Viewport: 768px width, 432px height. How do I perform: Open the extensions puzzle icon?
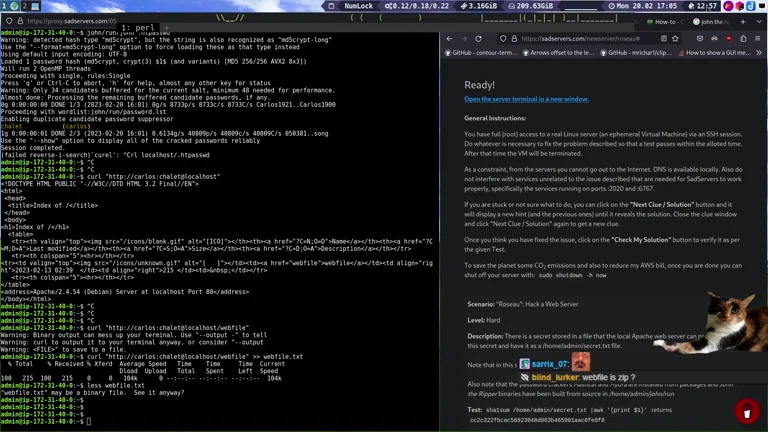[743, 39]
